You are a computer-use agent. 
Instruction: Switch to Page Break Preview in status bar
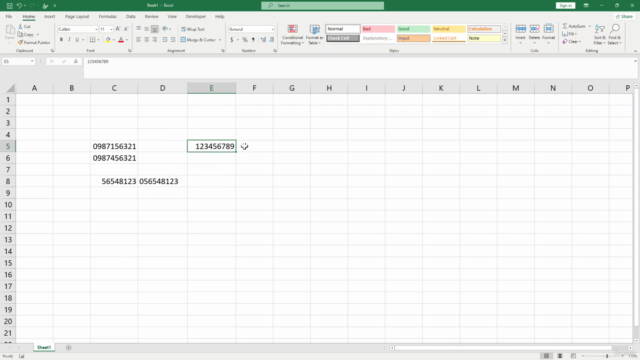click(x=573, y=356)
